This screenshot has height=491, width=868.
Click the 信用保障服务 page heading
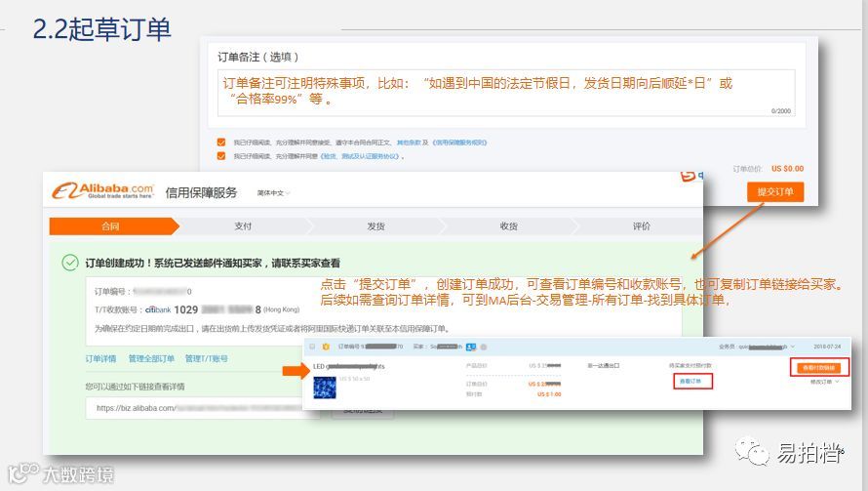[201, 192]
